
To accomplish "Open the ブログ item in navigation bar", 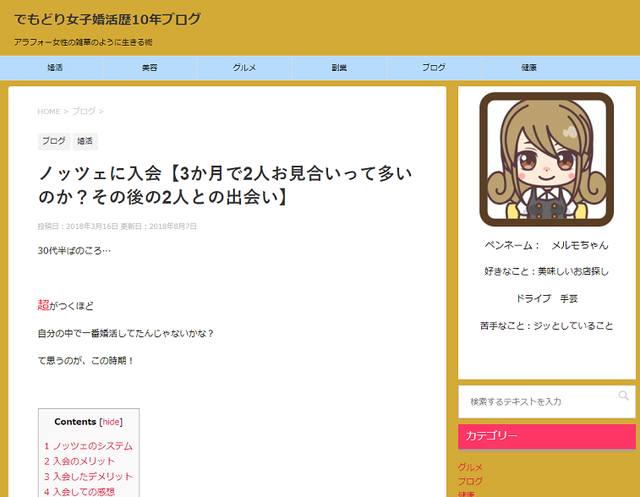I will coord(434,68).
